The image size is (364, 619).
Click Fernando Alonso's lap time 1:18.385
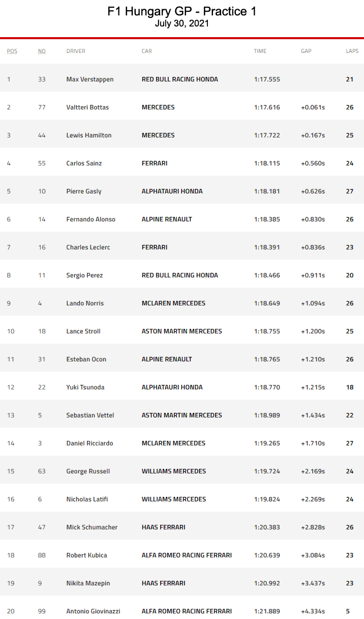[x=267, y=219]
